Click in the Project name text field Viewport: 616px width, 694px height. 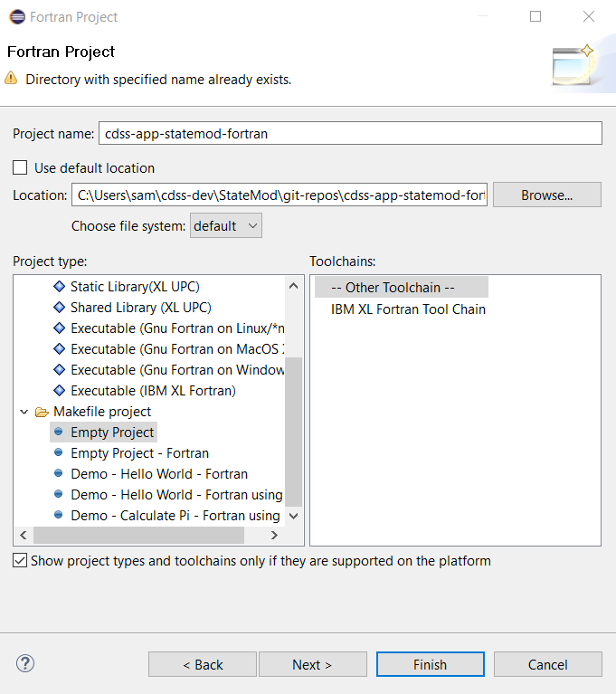click(349, 133)
